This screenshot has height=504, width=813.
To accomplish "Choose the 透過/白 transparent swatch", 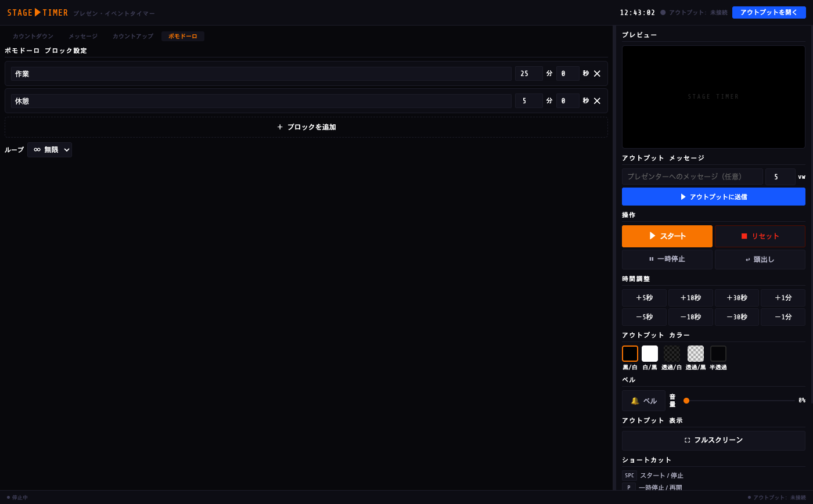I will [672, 354].
